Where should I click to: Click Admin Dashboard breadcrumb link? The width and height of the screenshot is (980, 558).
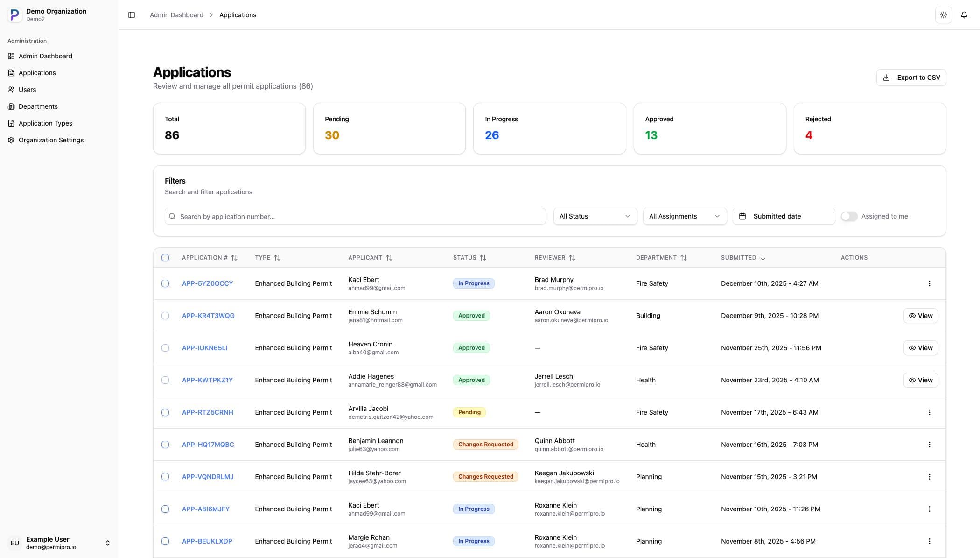point(176,15)
